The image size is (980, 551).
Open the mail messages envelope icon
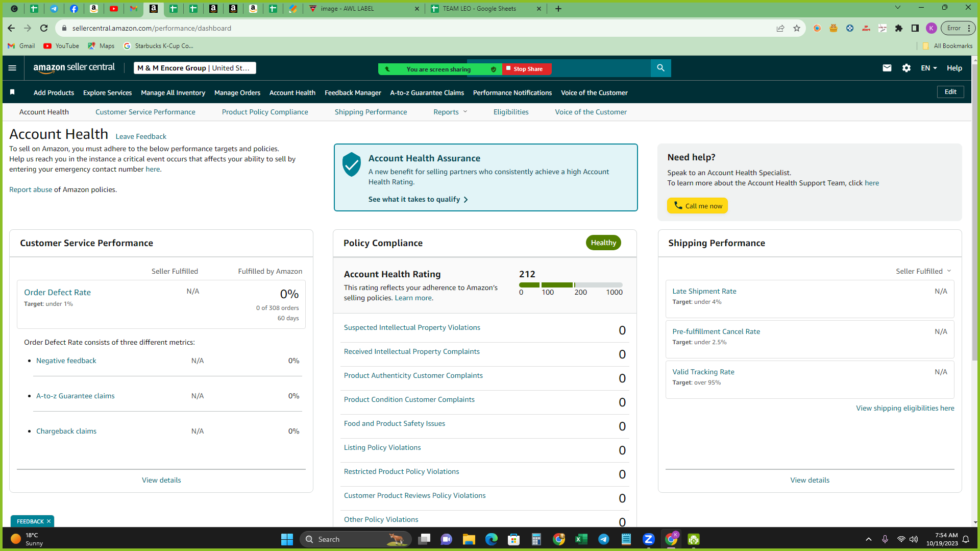[887, 68]
